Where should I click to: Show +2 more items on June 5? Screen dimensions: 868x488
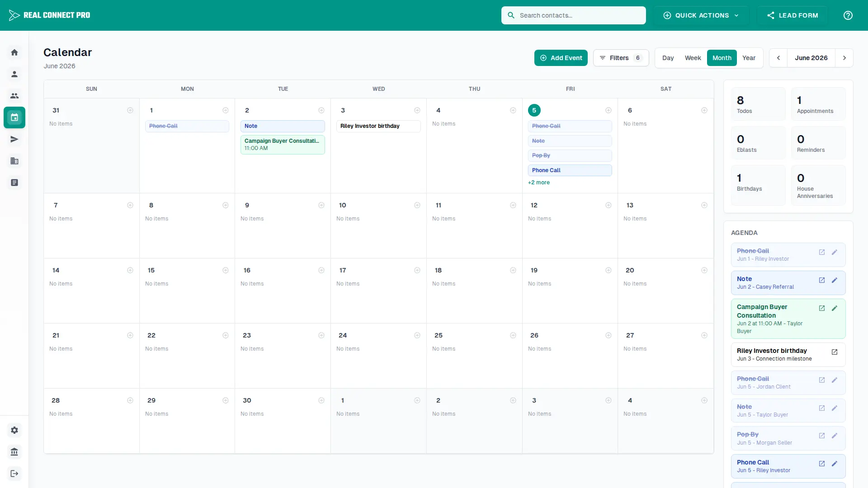click(539, 183)
